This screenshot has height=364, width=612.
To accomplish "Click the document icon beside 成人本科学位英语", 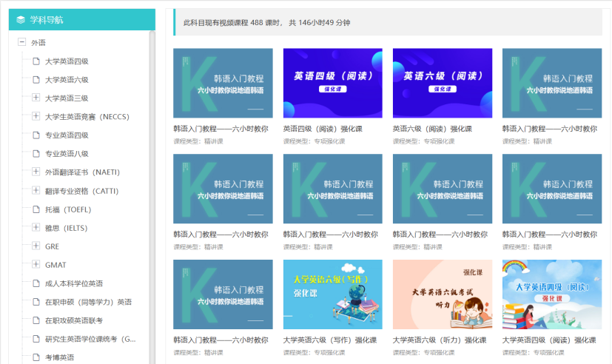I will coord(36,283).
